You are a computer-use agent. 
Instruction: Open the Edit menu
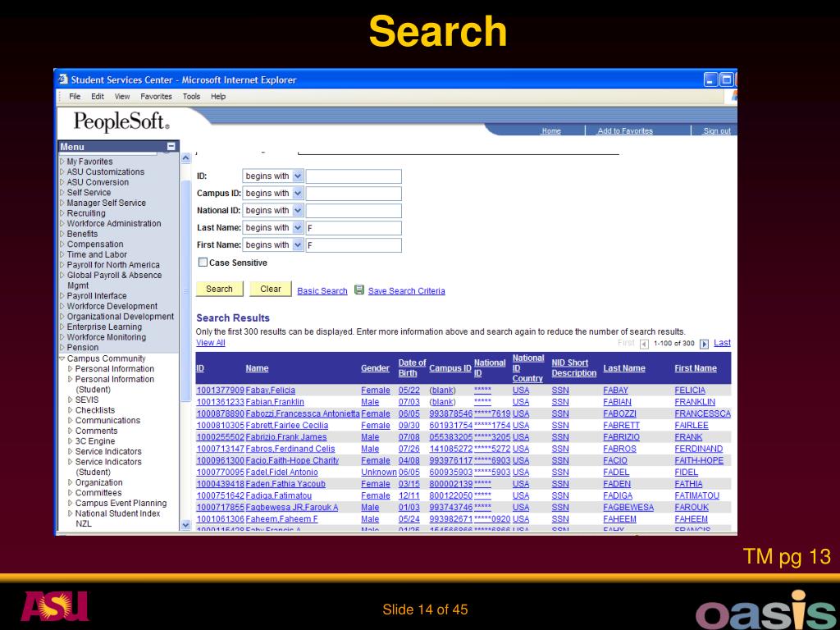click(98, 97)
